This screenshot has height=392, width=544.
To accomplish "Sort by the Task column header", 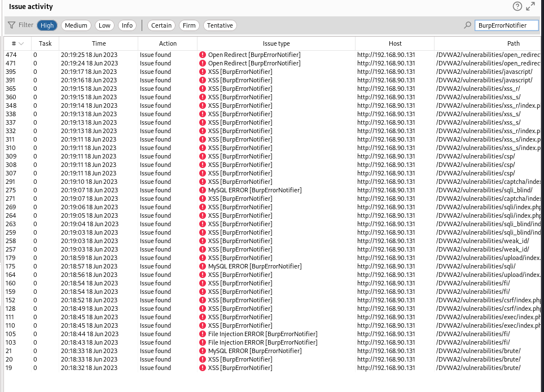I will tap(45, 43).
